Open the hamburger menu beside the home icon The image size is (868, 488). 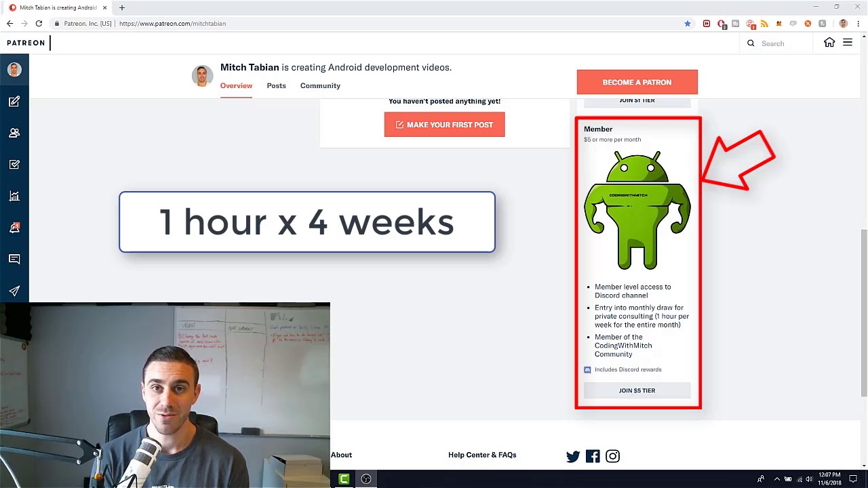[x=848, y=43]
